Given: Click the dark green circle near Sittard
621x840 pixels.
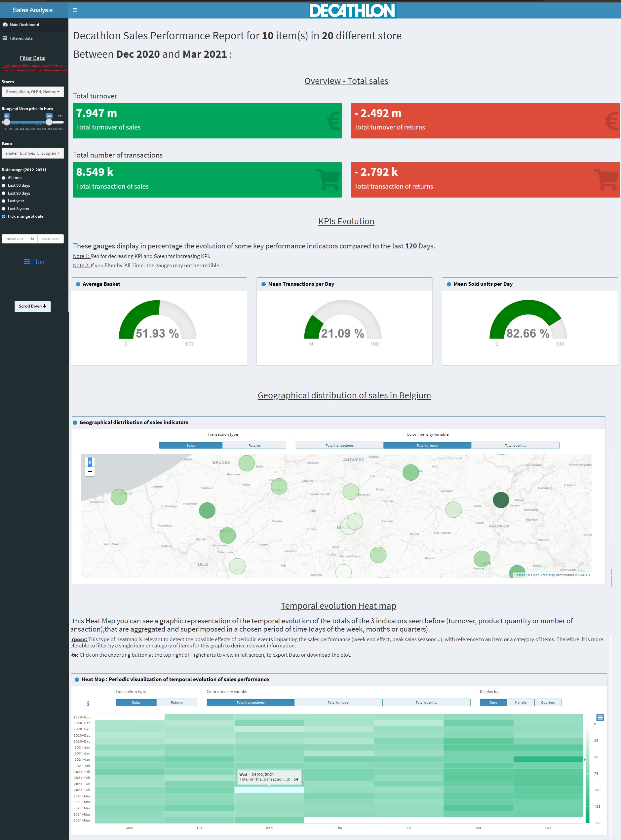Looking at the screenshot, I should 501,500.
